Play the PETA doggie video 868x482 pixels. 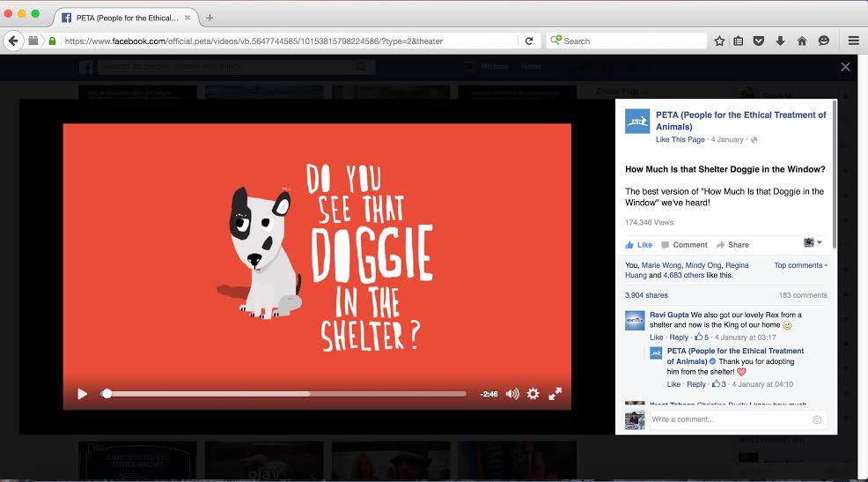[83, 394]
